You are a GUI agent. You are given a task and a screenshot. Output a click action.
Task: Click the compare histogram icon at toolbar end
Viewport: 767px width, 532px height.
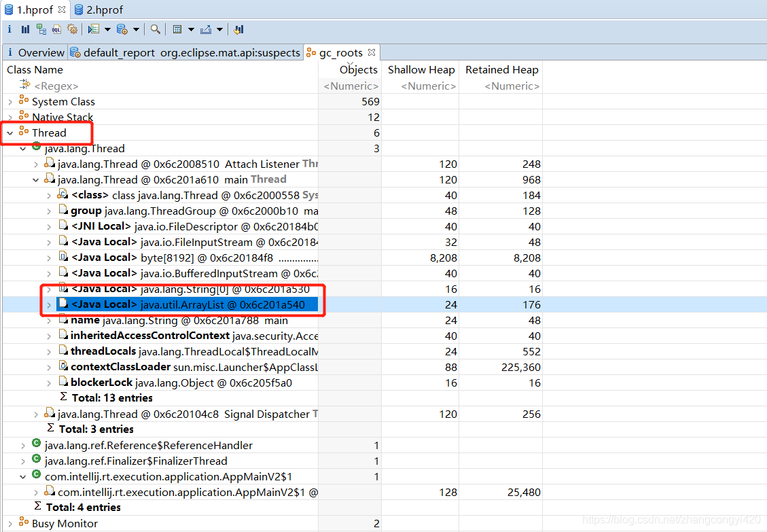coord(238,29)
